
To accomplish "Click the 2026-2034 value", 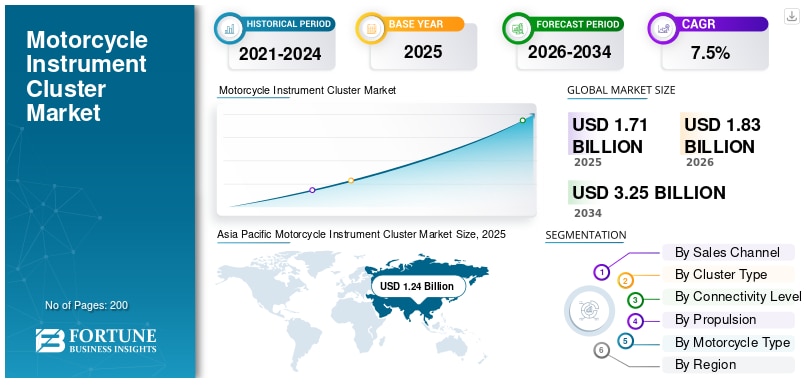I will (570, 52).
